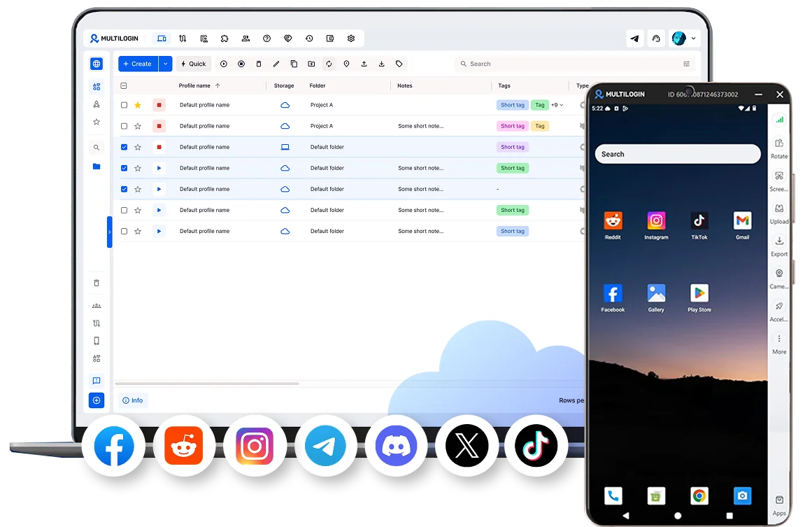
Task: Click the Storage column header
Action: click(284, 85)
